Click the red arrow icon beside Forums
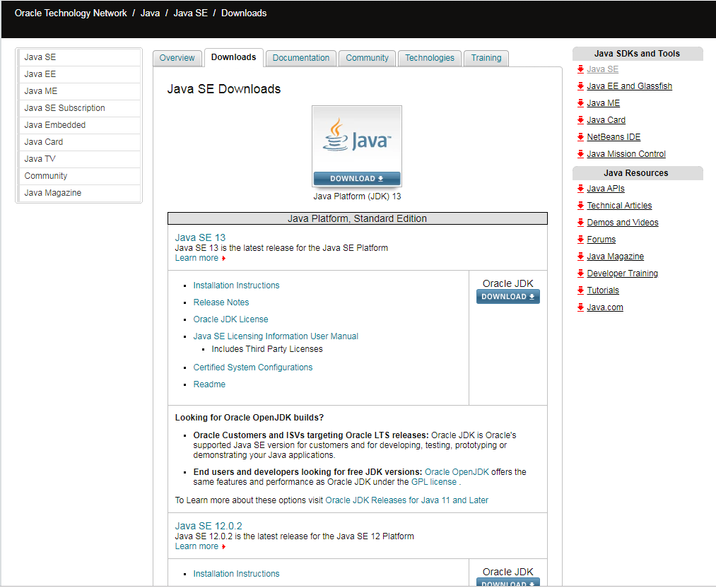 pyautogui.click(x=580, y=239)
